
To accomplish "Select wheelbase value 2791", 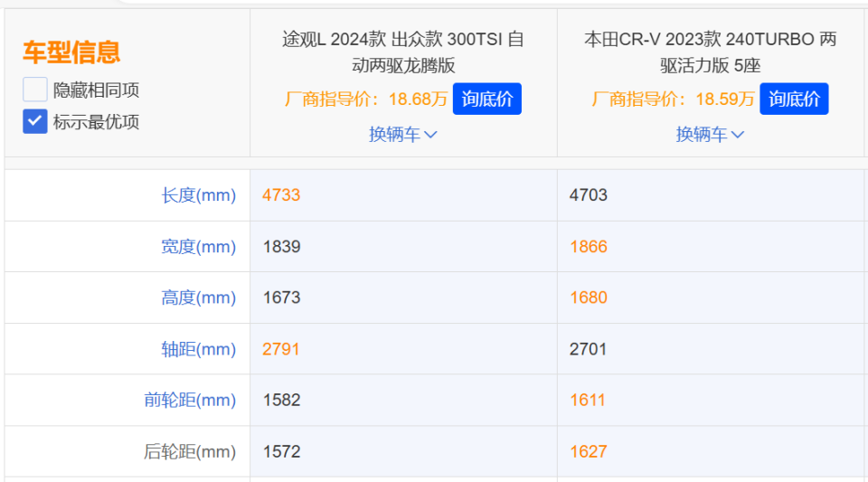I will coord(280,349).
